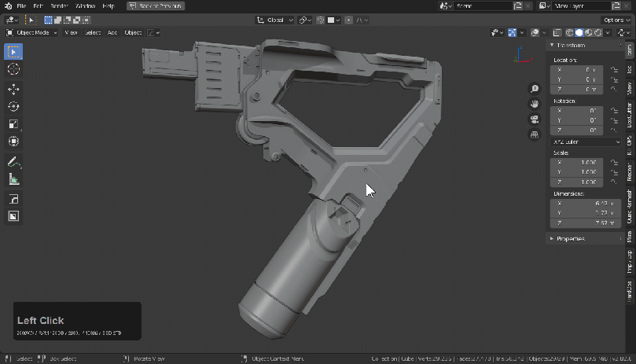The image size is (636, 364).
Task: Click the pan view hand icon
Action: [x=535, y=104]
